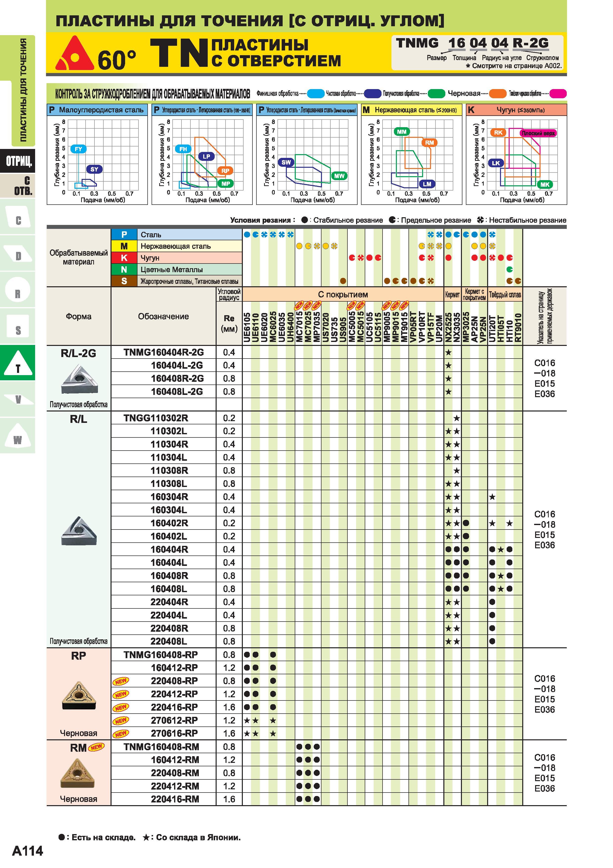Click the NEW badge next to 270616-RP
Screen dimensions: 613x868
click(121, 734)
